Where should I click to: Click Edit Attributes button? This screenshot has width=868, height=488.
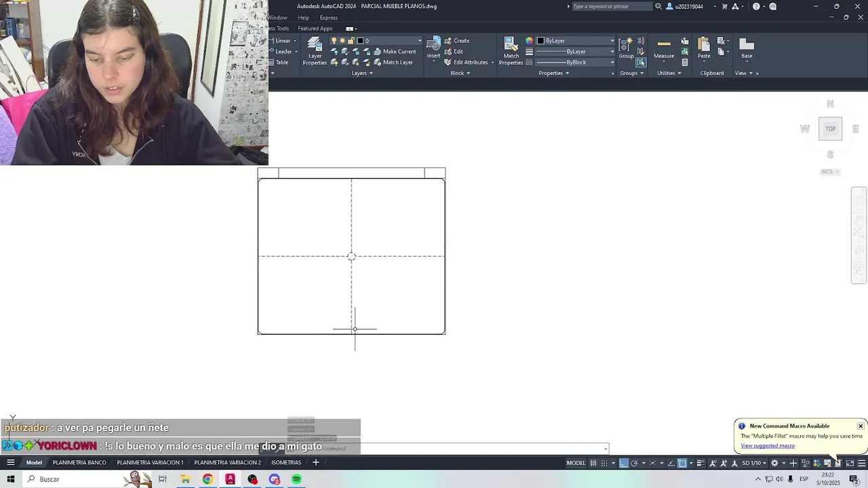466,62
